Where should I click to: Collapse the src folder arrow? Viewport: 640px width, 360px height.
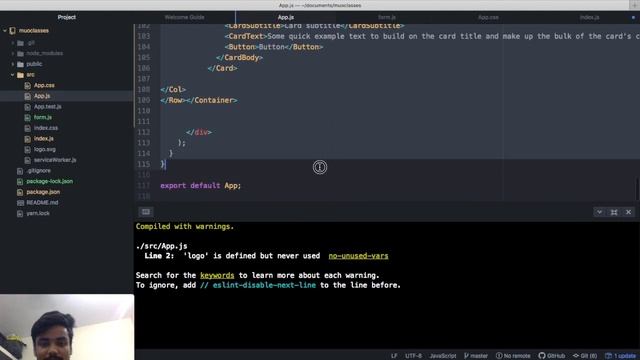click(13, 75)
